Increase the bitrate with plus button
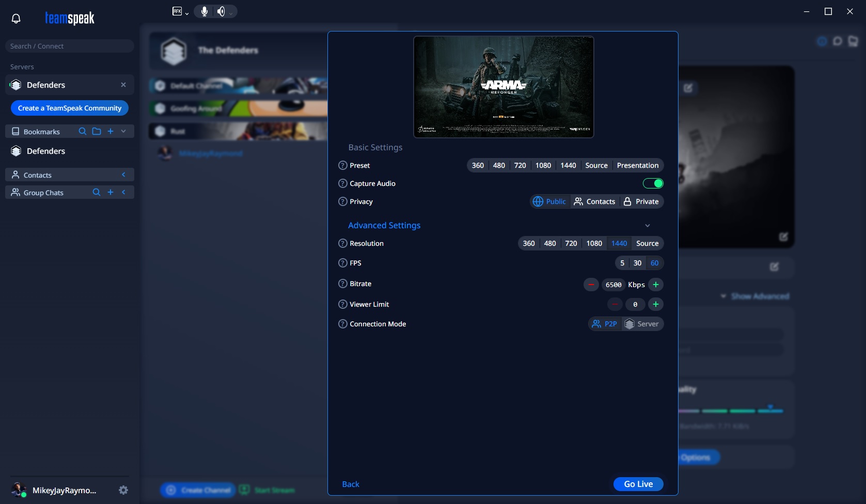The height and width of the screenshot is (504, 866). [656, 285]
